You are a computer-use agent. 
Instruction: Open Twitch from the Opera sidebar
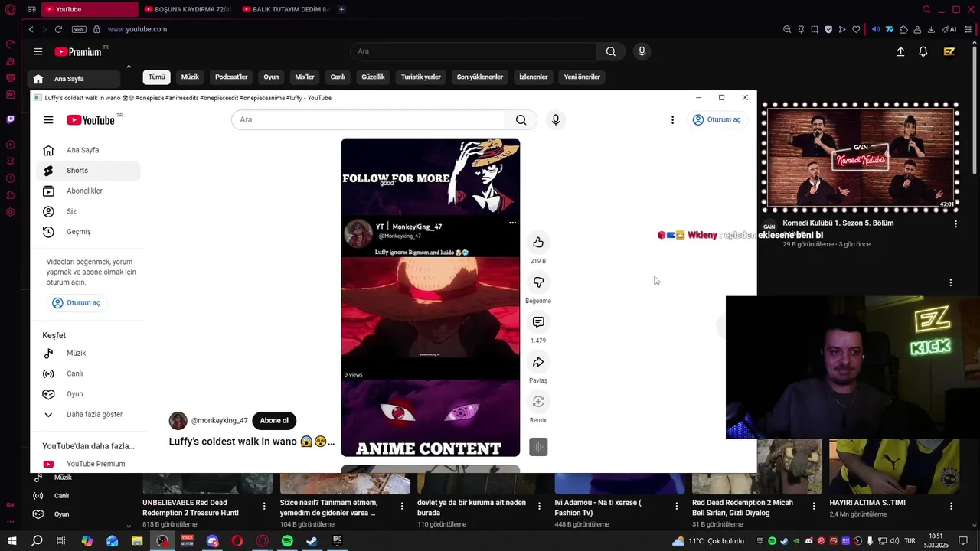pos(10,119)
